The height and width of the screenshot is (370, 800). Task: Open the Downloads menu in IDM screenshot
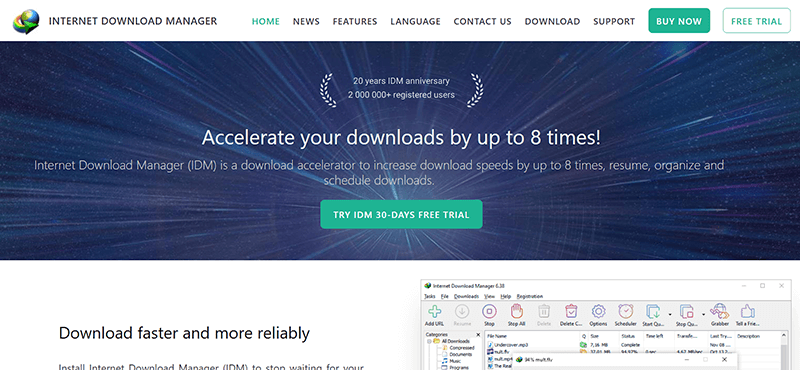pos(466,297)
